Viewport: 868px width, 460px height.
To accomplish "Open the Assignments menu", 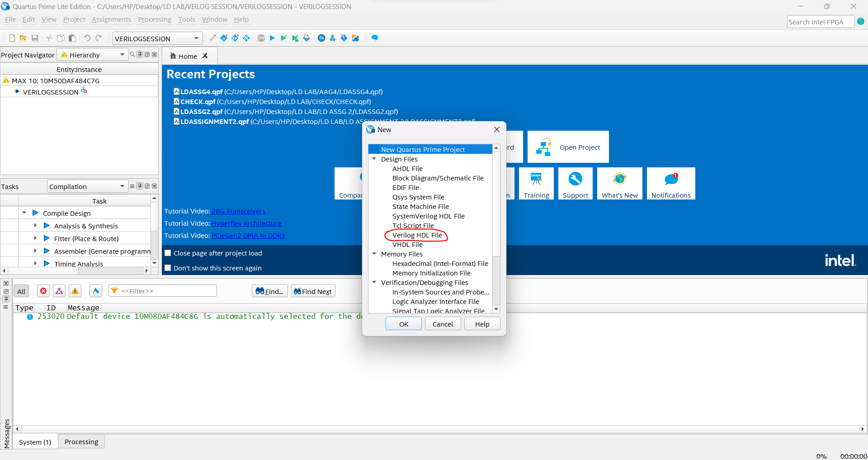I will 111,19.
